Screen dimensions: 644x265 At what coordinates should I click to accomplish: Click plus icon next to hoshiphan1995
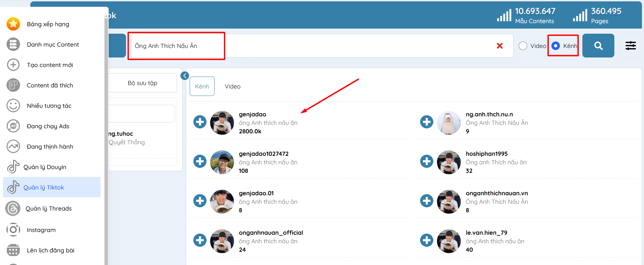point(426,161)
